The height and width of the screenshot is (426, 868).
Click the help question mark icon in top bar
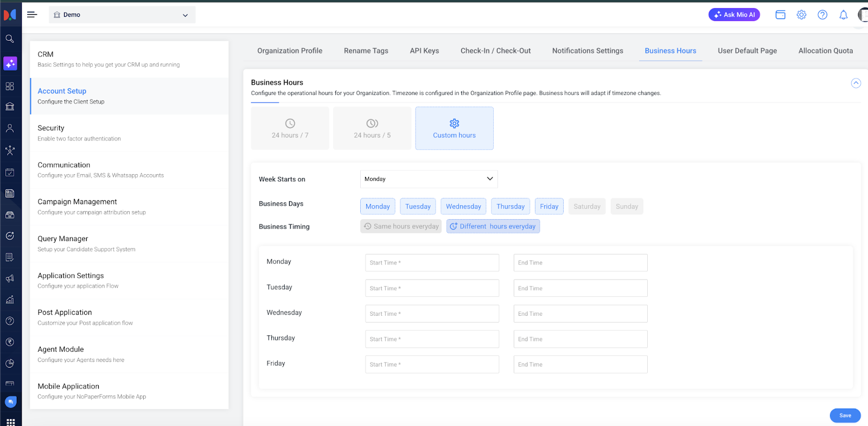822,15
